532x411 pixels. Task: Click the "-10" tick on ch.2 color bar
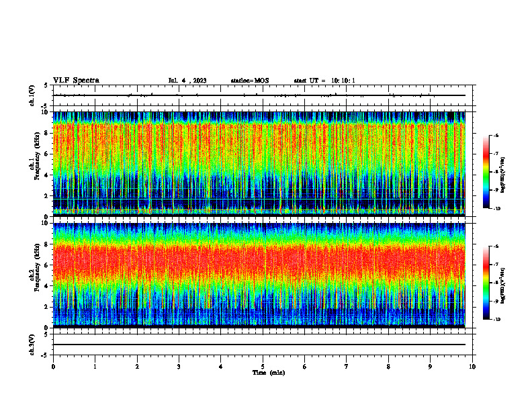496,320
